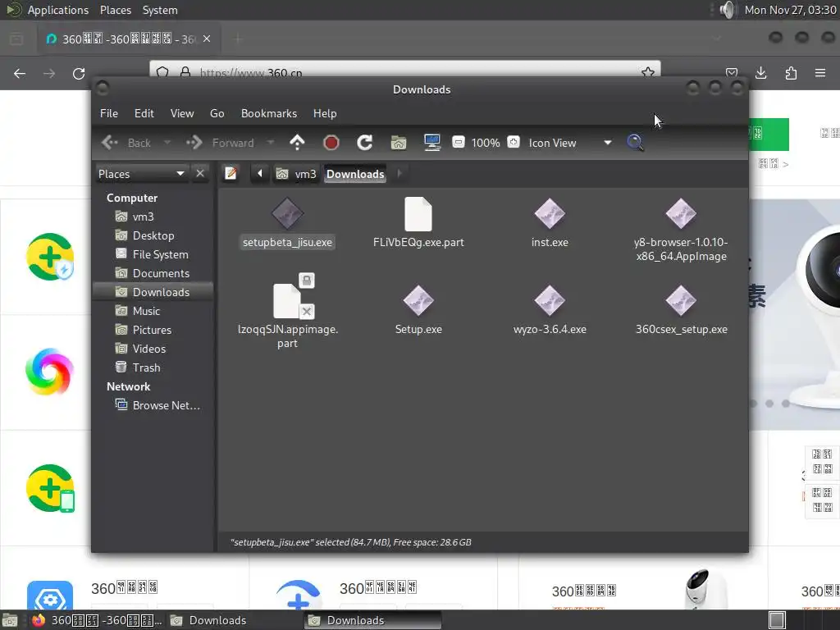Select y8-browser AppImage file
840x630 pixels.
click(681, 230)
